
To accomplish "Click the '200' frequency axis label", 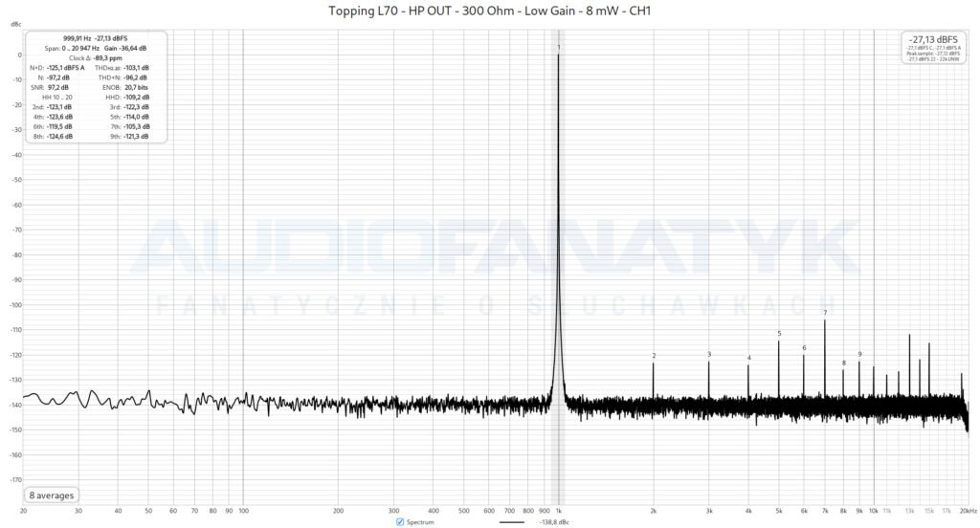I will (338, 511).
